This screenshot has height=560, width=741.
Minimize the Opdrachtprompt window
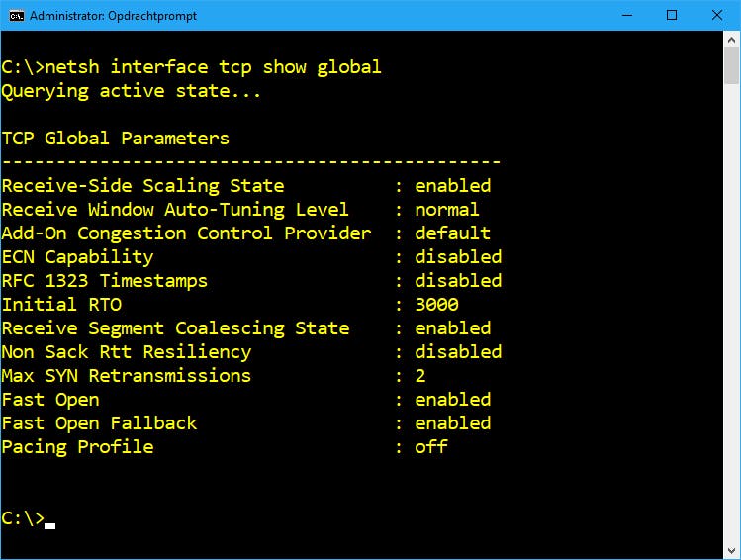[x=626, y=15]
